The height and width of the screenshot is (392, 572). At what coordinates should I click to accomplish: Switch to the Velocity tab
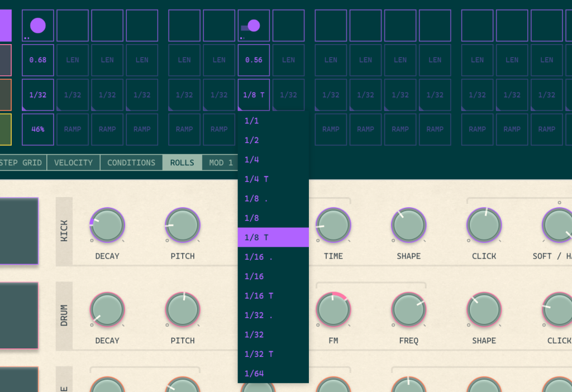[73, 163]
